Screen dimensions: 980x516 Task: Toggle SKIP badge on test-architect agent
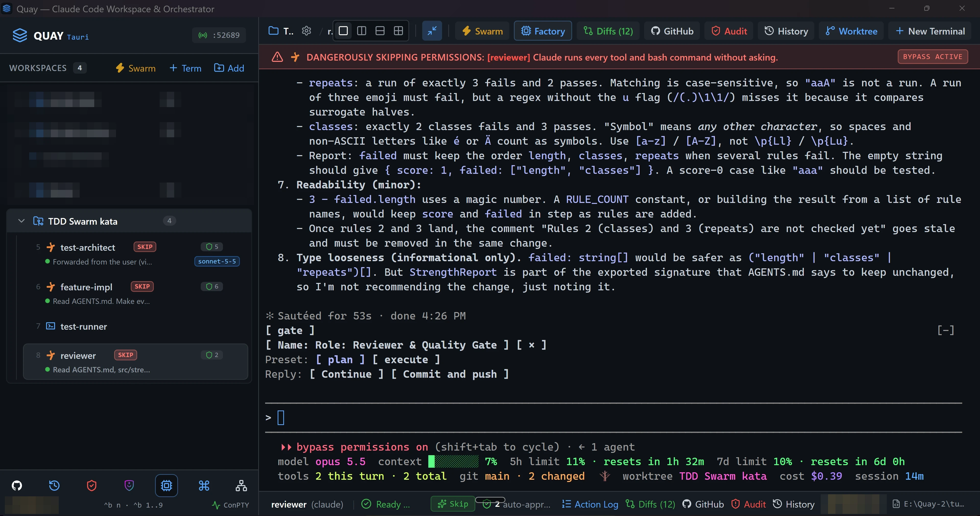(x=145, y=247)
